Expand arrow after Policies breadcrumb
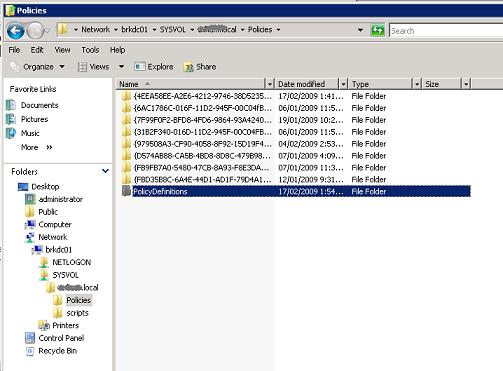The width and height of the screenshot is (503, 371). (278, 30)
